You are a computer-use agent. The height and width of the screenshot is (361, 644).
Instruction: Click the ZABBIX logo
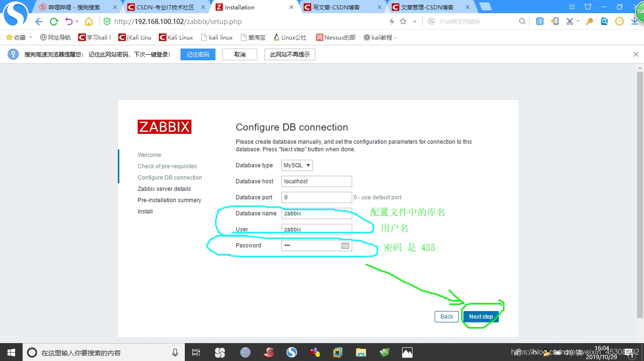[165, 127]
